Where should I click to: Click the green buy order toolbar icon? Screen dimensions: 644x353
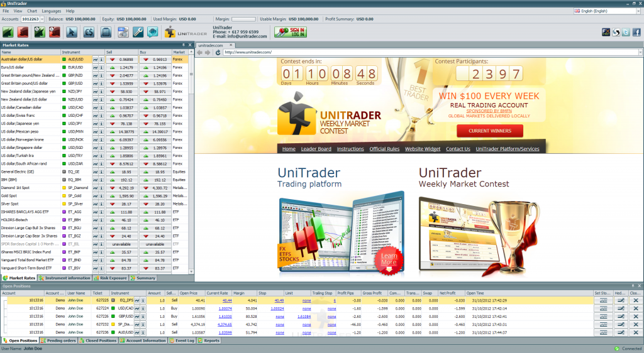tap(9, 31)
